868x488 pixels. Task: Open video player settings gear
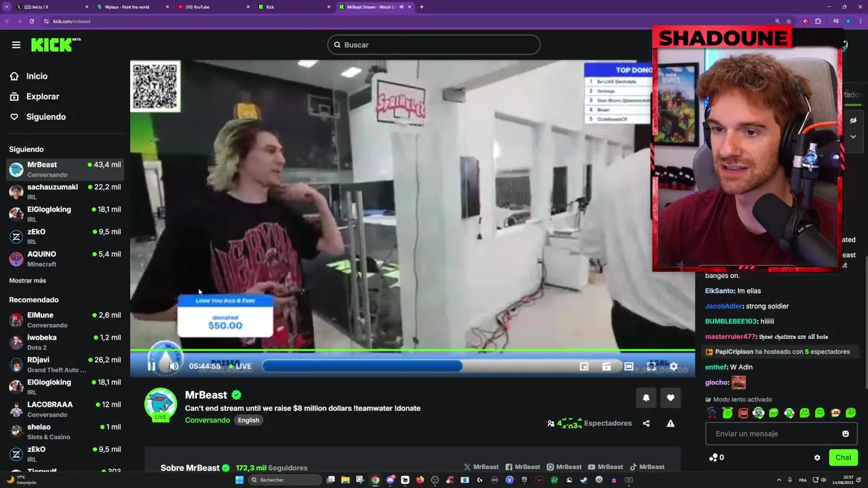click(x=673, y=366)
